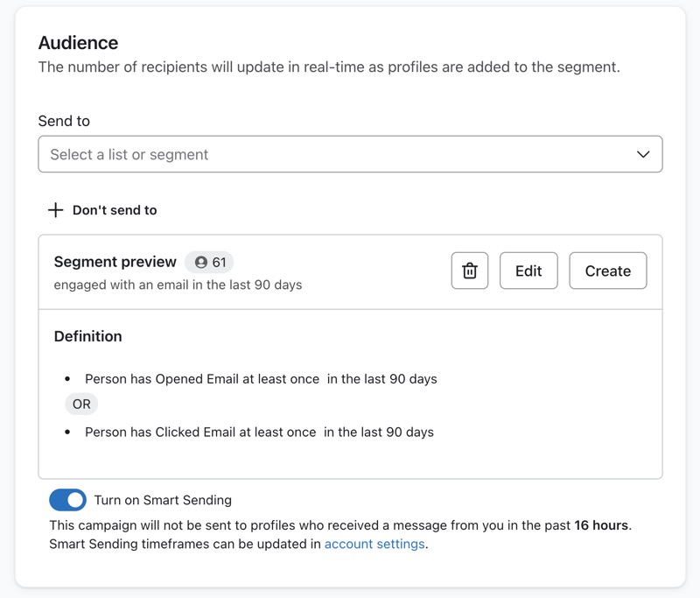Toggle the Smart Sending switch
Screen dimensions: 700x598
click(67, 500)
